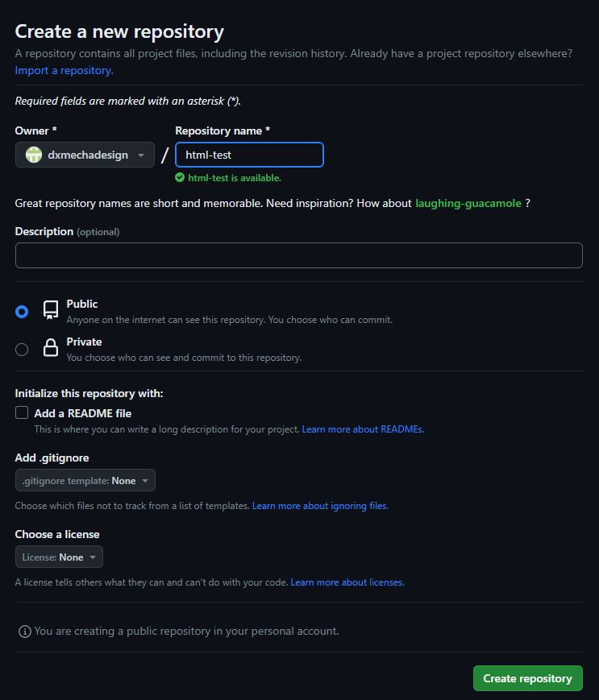599x700 pixels.
Task: Click the Private padlock icon
Action: [x=51, y=347]
